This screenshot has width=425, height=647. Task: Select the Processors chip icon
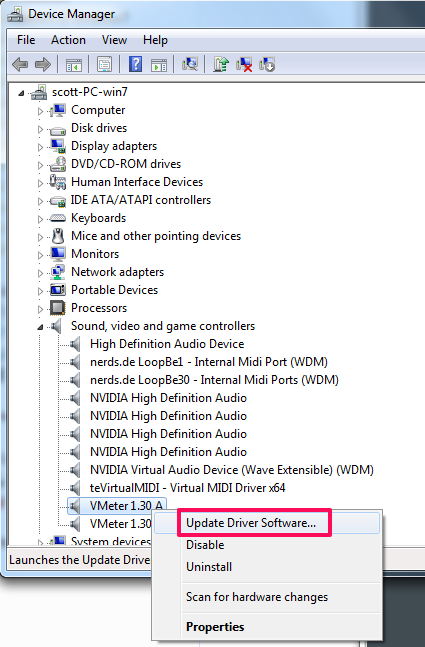click(x=57, y=308)
